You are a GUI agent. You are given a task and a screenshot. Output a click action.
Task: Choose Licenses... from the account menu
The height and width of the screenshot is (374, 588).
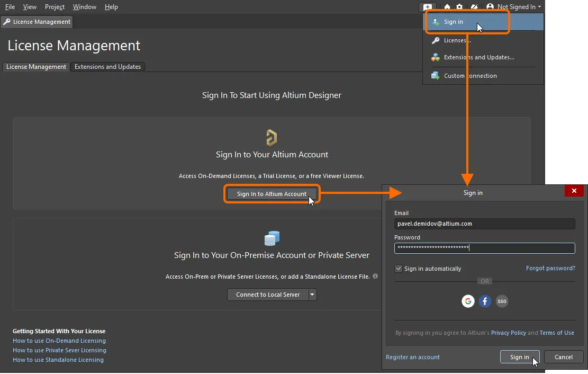click(x=483, y=40)
